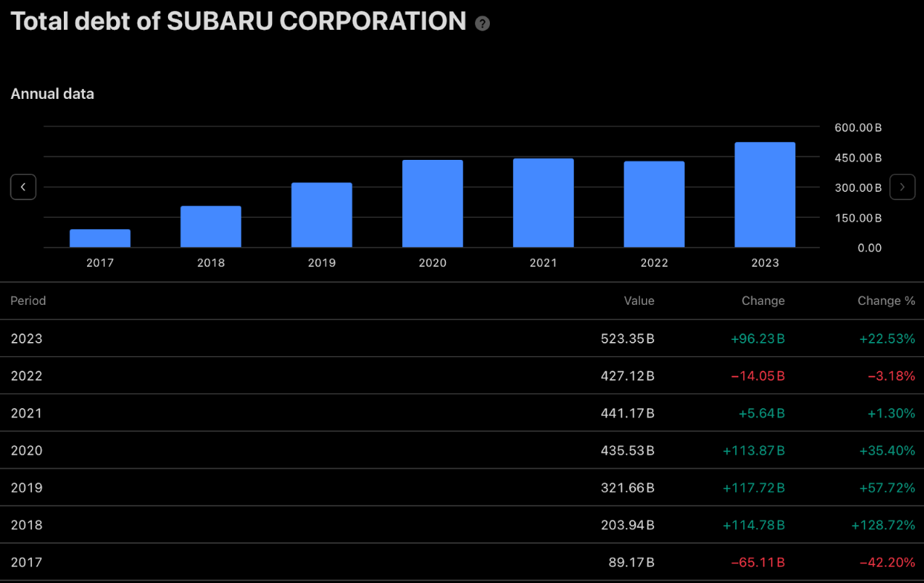Image resolution: width=924 pixels, height=583 pixels.
Task: Click the percentage −3.18%
Action: (891, 376)
